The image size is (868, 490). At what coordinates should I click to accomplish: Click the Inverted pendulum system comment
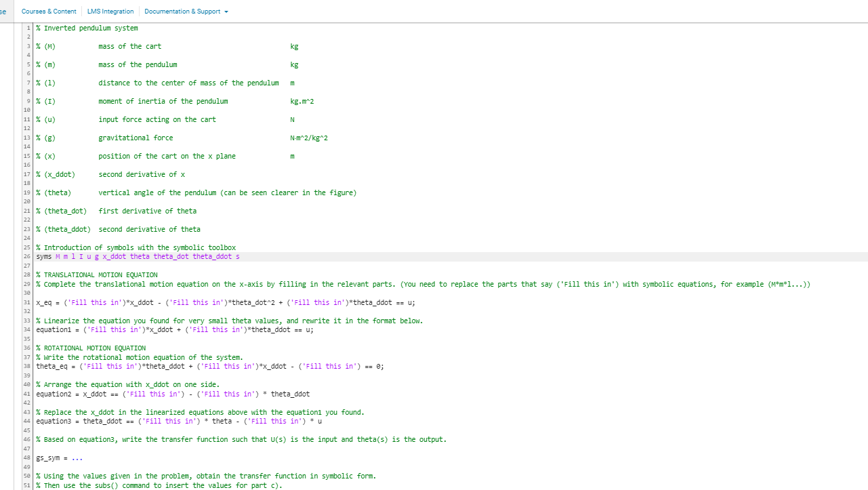(x=87, y=28)
